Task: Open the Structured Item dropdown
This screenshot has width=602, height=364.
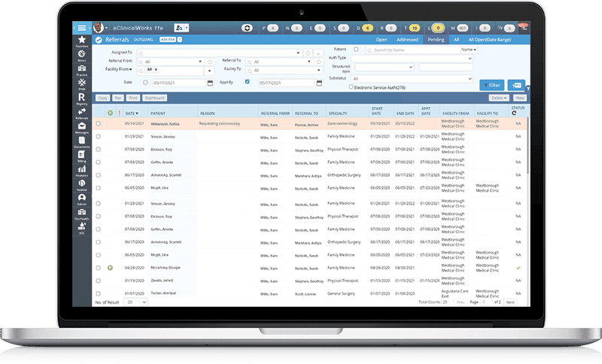Action: (x=385, y=67)
